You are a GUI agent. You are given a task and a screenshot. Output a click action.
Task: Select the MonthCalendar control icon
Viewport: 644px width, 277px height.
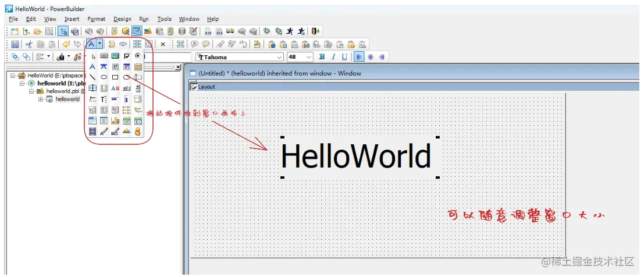pos(126,120)
